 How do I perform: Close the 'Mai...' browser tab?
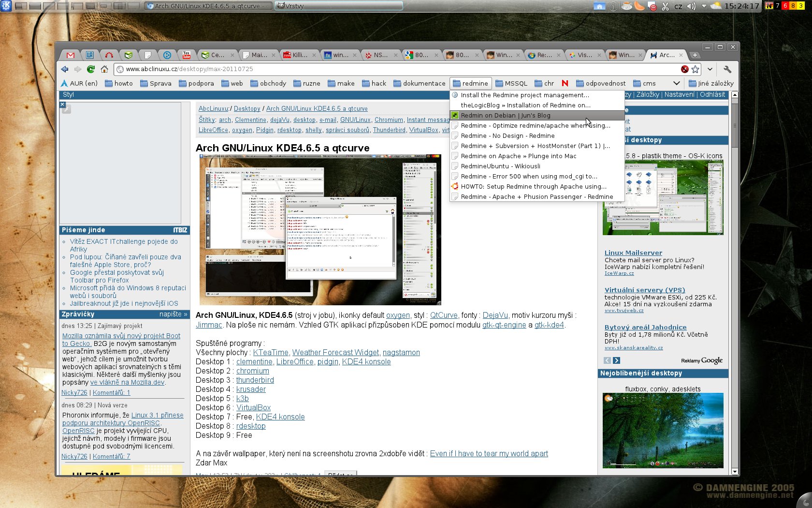274,55
